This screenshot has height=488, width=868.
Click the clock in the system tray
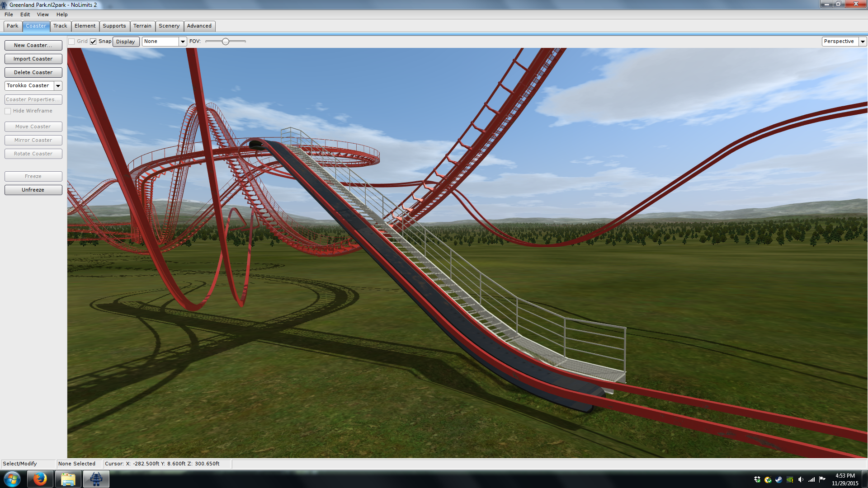(844, 479)
